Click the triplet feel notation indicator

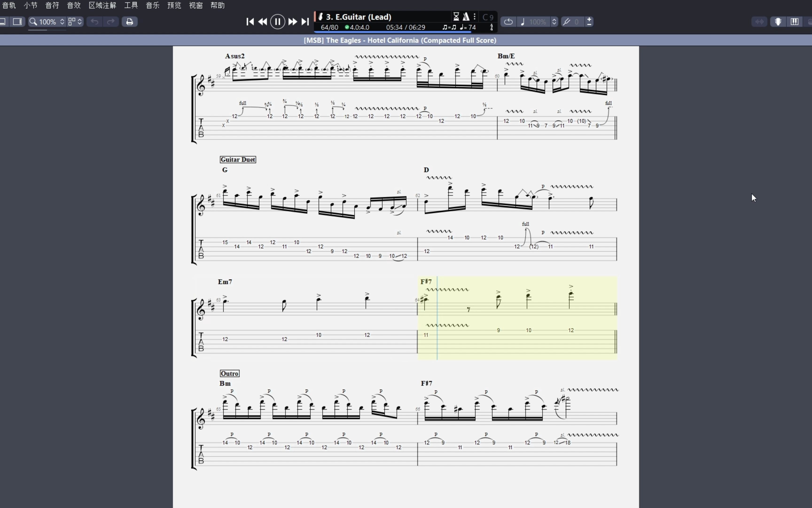(449, 27)
